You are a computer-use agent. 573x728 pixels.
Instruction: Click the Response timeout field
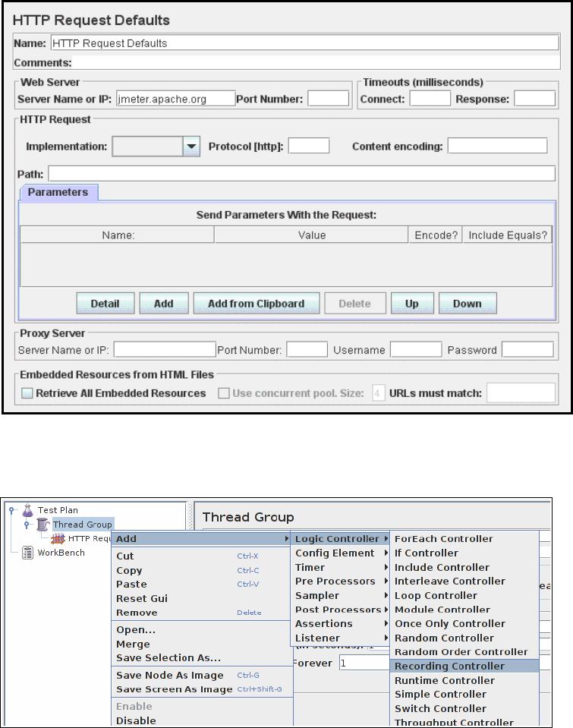[x=534, y=99]
